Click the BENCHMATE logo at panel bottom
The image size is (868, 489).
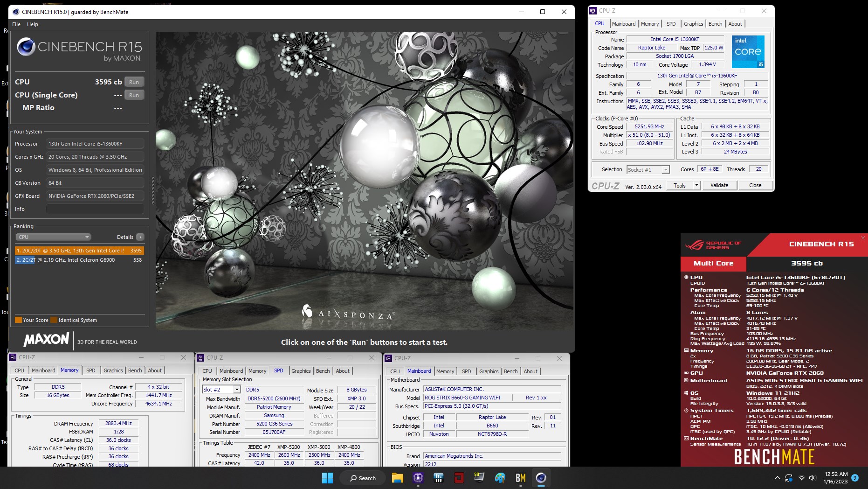click(774, 457)
